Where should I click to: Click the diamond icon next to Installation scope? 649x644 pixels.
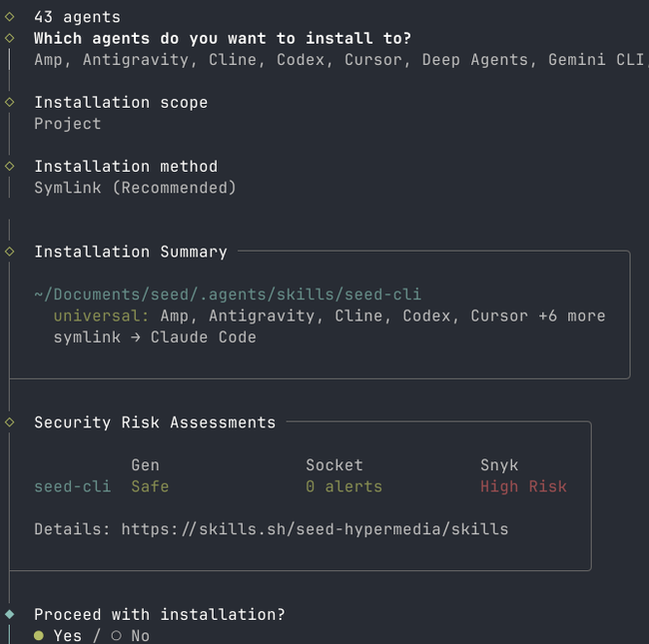[x=9, y=102]
